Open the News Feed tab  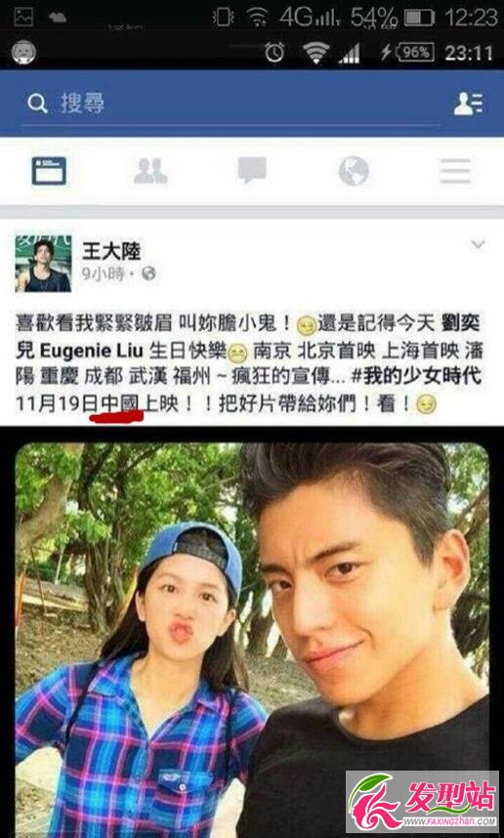coord(49,171)
